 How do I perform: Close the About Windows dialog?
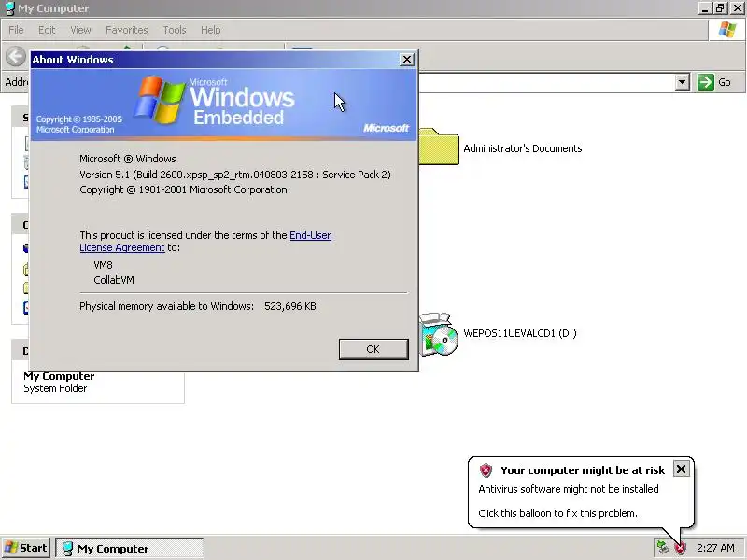pyautogui.click(x=406, y=60)
